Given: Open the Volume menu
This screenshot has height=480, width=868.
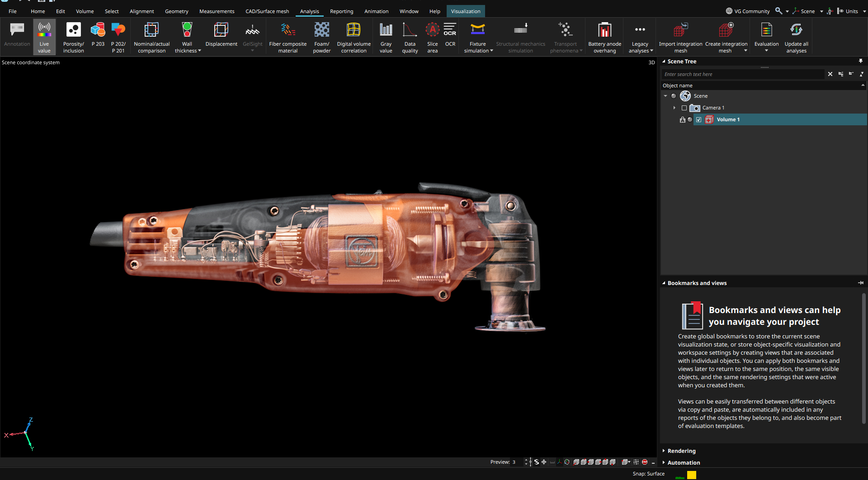Looking at the screenshot, I should [85, 11].
